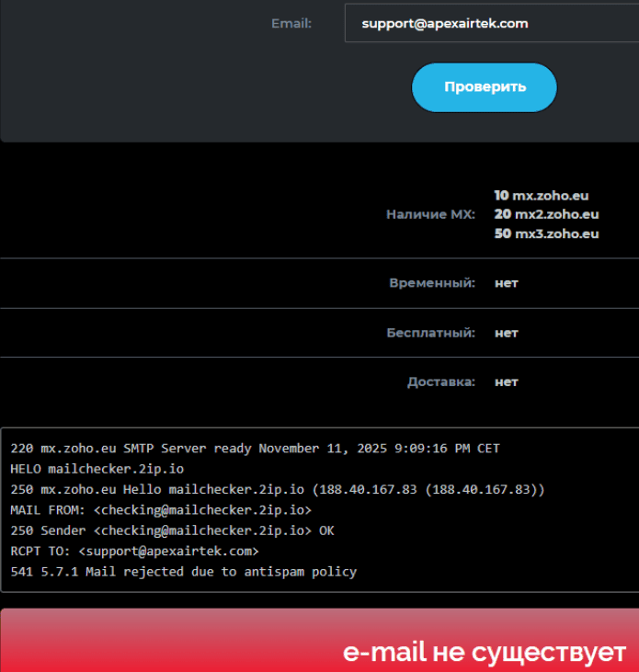Viewport: 639px width, 672px height.
Task: Click the 250 Hello mailchecker.2ip.io response line
Action: click(x=277, y=489)
